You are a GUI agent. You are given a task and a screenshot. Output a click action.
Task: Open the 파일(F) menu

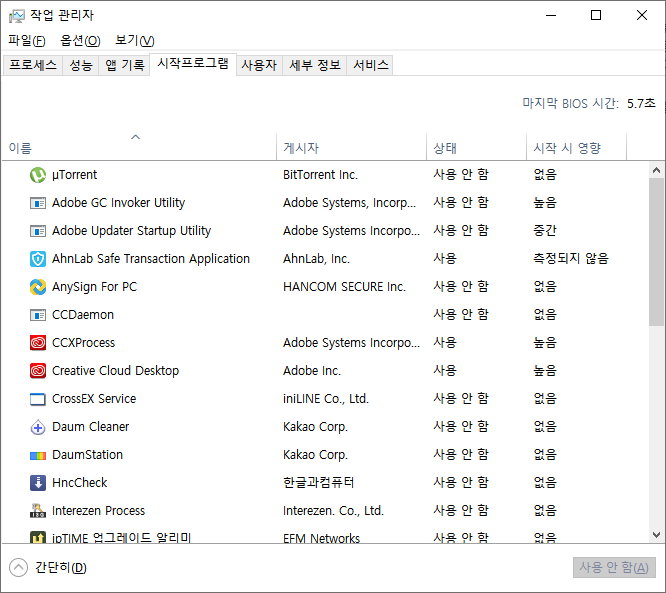point(26,40)
